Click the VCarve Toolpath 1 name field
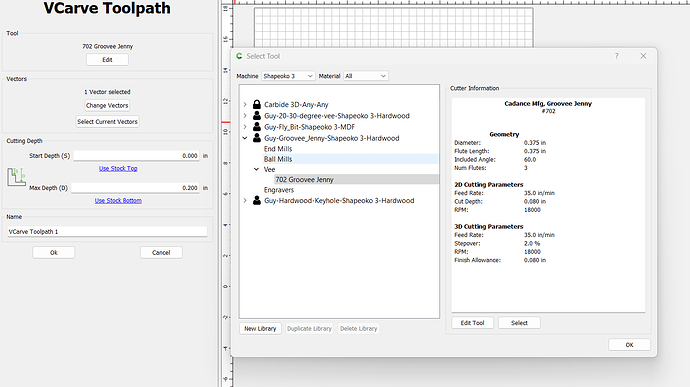The width and height of the screenshot is (690, 387). click(x=107, y=231)
